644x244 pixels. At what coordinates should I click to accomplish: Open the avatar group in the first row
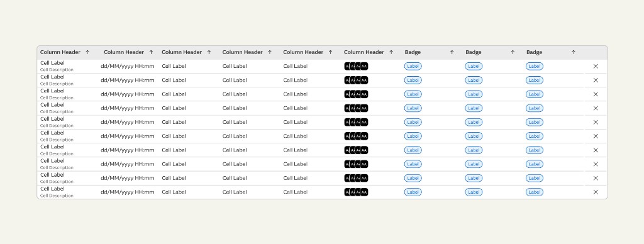pyautogui.click(x=356, y=66)
